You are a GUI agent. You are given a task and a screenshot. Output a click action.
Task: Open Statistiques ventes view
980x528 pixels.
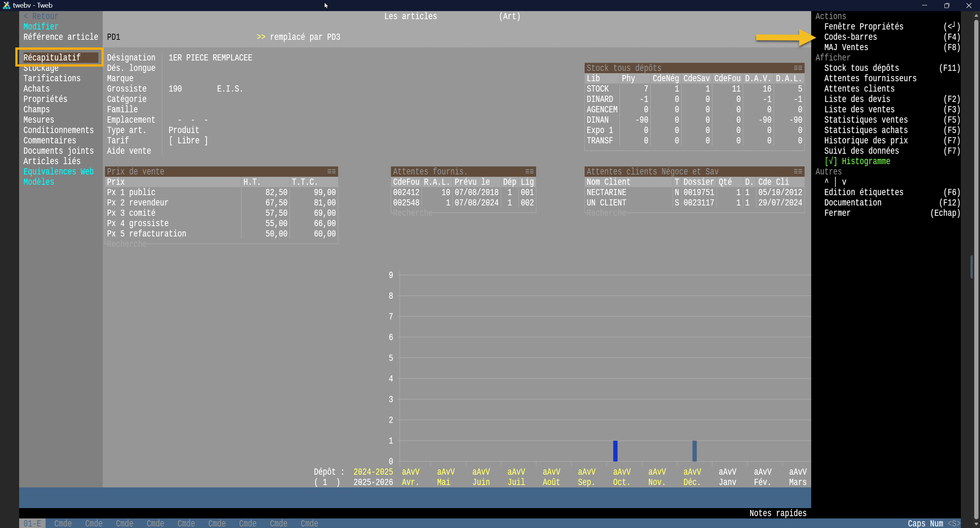click(866, 120)
